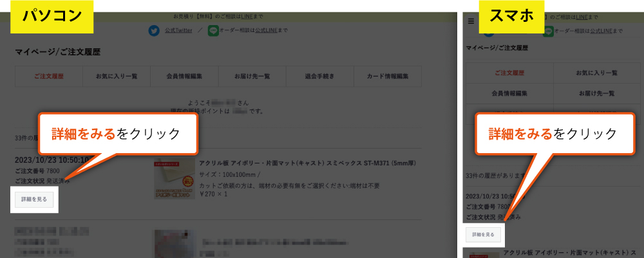Screen dimensions: 644x258
Task: Click the green LINE icon in smartphone view
Action: click(x=549, y=30)
